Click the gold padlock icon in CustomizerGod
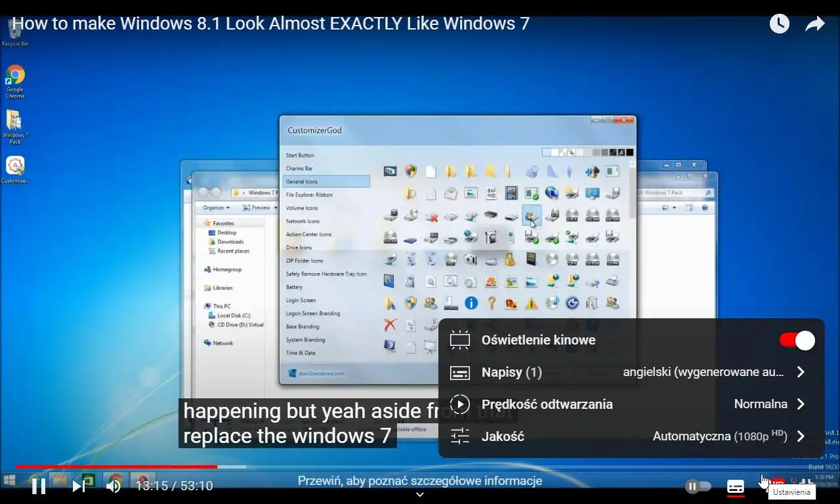The height and width of the screenshot is (504, 840). click(x=510, y=259)
